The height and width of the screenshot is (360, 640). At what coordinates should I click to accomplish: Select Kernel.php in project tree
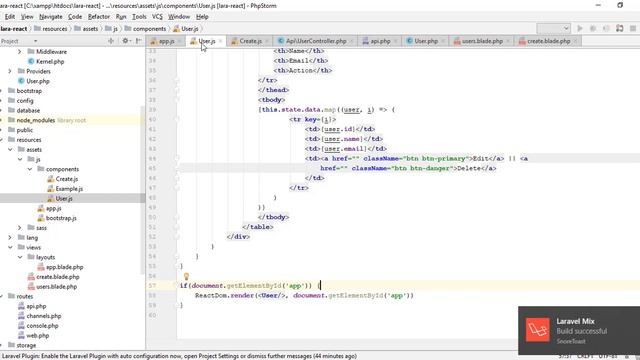pos(46,62)
